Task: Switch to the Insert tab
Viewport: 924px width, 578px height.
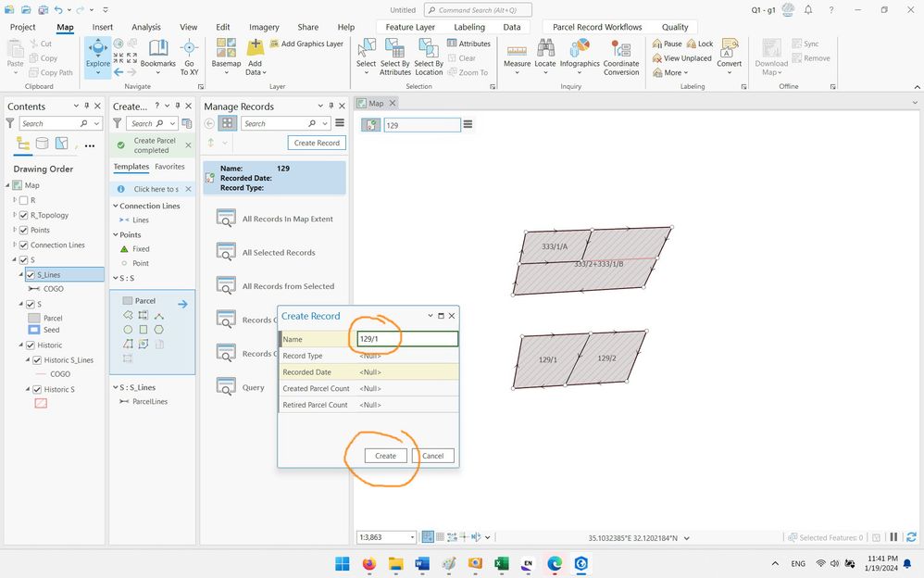Action: click(103, 27)
